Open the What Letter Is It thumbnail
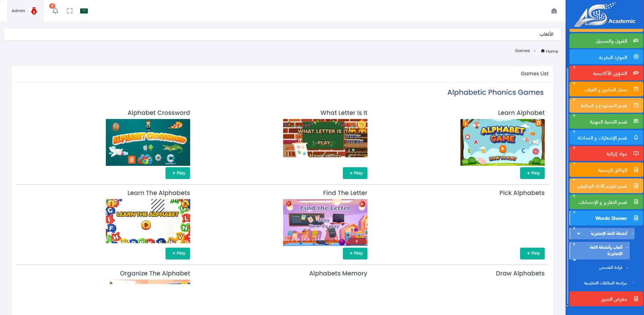644x315 pixels. point(325,138)
